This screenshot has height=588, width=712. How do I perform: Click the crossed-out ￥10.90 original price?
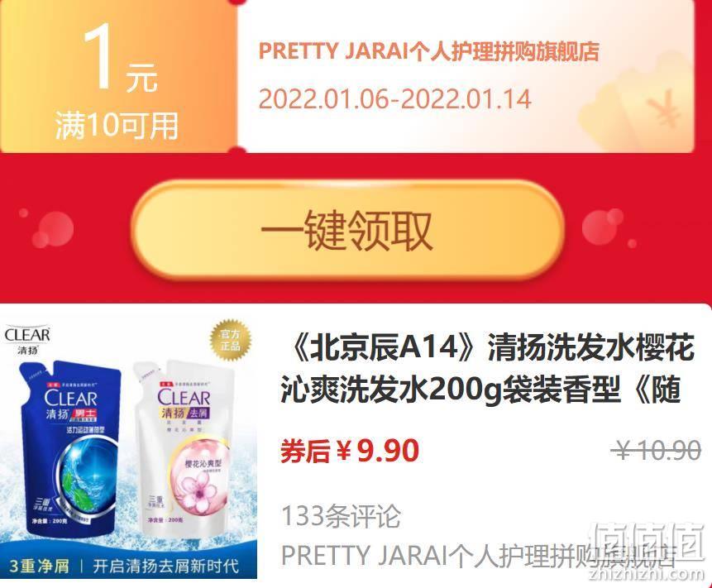pyautogui.click(x=656, y=452)
